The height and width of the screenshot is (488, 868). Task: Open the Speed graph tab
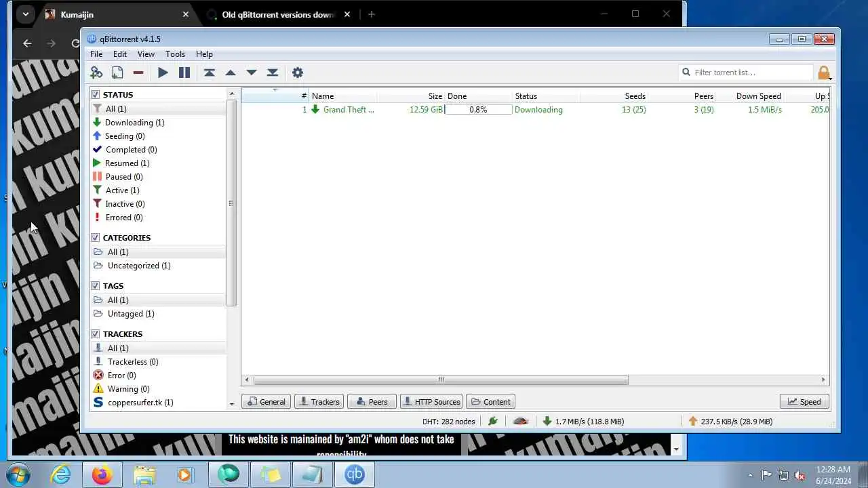805,402
